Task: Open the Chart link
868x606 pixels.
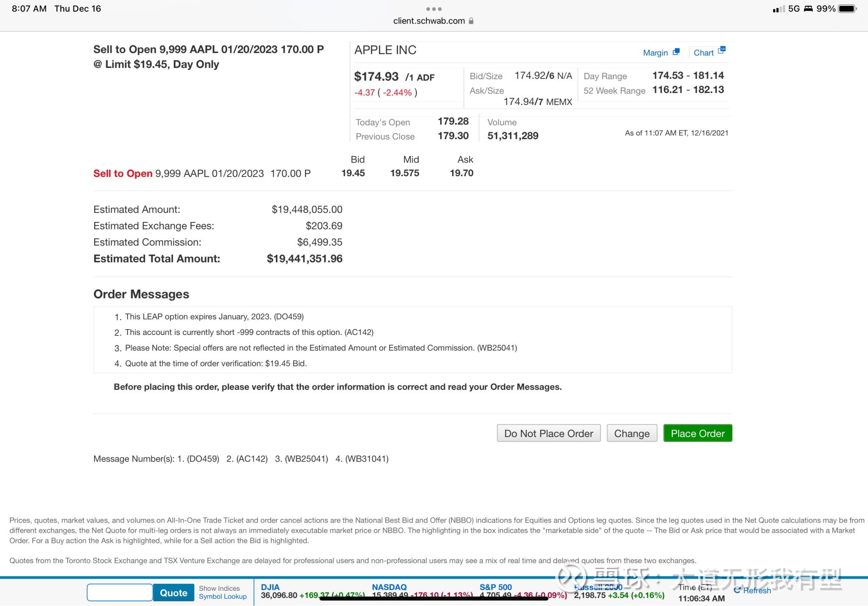Action: click(x=704, y=53)
